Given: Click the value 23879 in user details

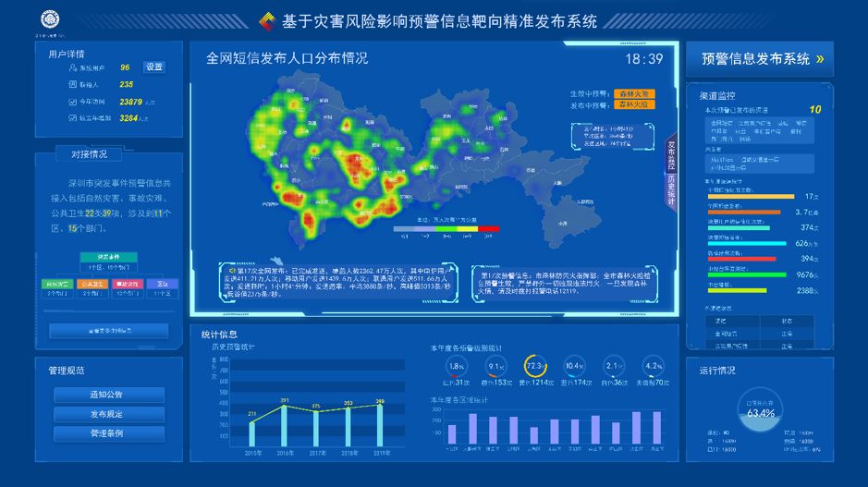Looking at the screenshot, I should (130, 102).
